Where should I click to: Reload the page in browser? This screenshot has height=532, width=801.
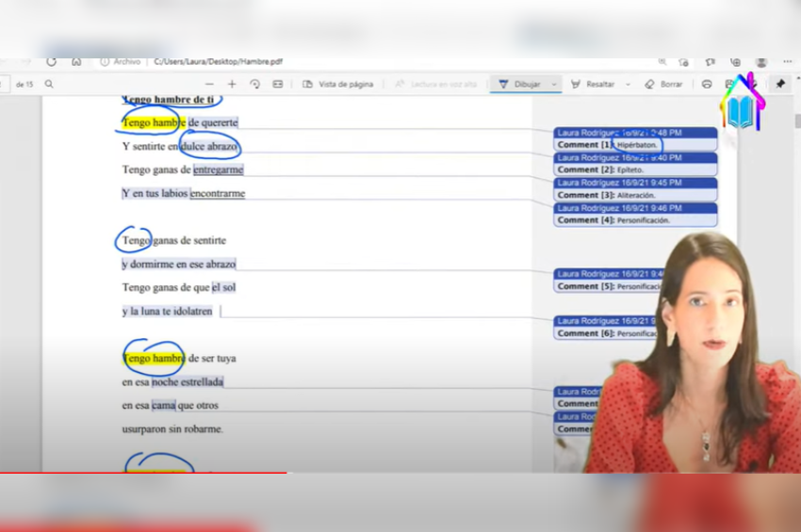tap(51, 61)
